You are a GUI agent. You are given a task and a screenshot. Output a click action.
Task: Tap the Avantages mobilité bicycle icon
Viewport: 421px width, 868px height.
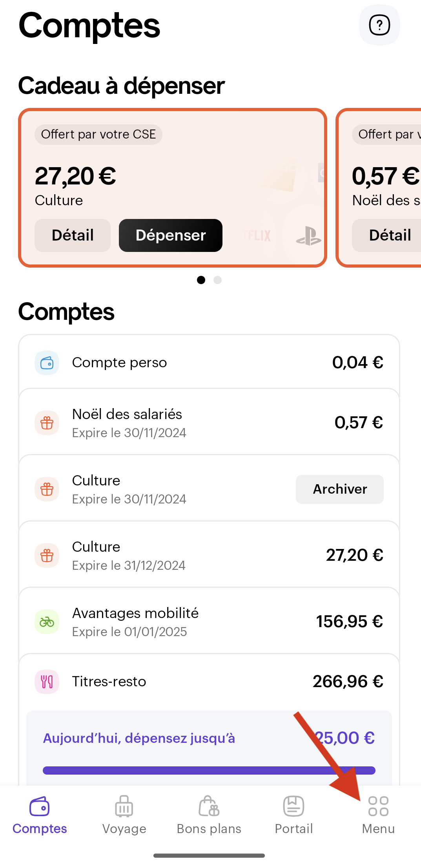point(47,622)
